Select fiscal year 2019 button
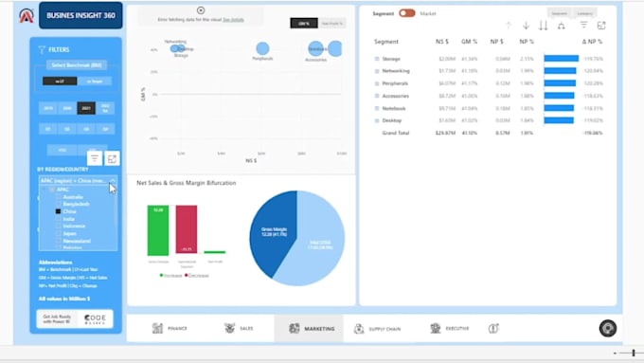This screenshot has height=363, width=644. click(48, 108)
